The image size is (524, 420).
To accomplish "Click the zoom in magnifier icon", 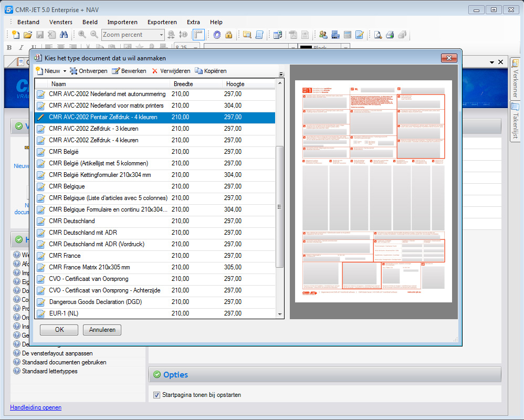I will click(x=82, y=35).
